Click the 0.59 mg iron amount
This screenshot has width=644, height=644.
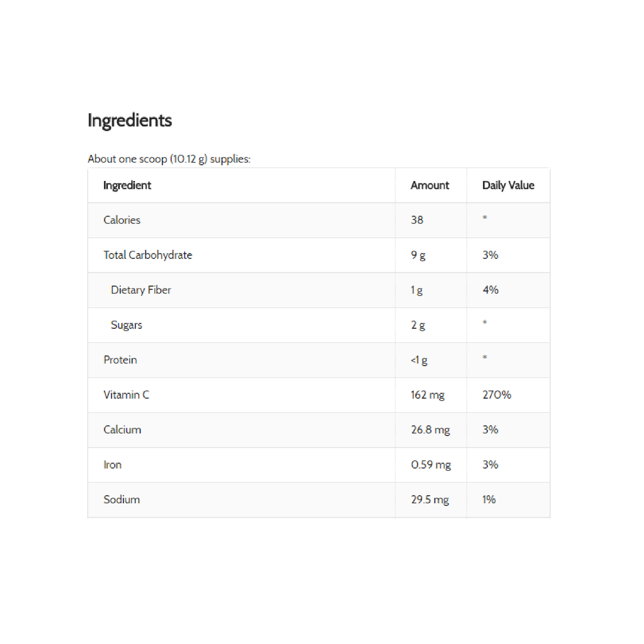[431, 465]
